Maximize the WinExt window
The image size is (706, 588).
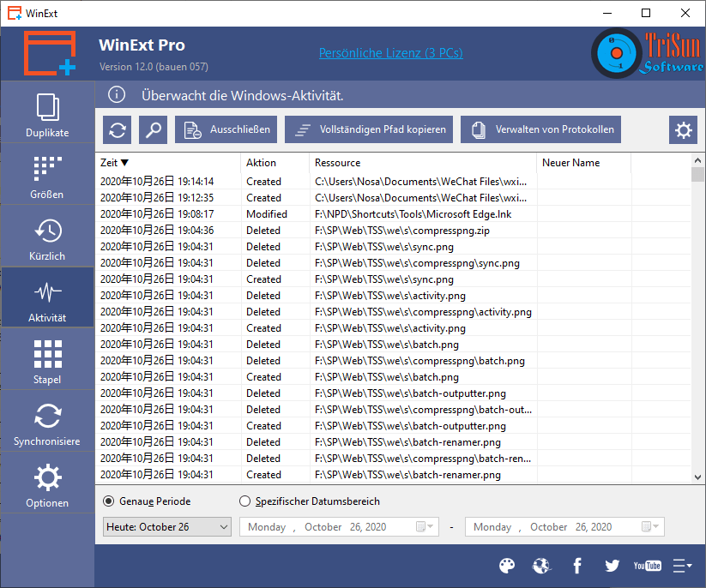point(646,13)
